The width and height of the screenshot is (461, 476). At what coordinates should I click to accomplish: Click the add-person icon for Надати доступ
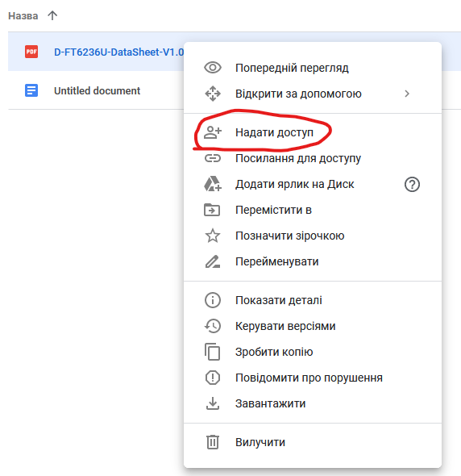(213, 132)
